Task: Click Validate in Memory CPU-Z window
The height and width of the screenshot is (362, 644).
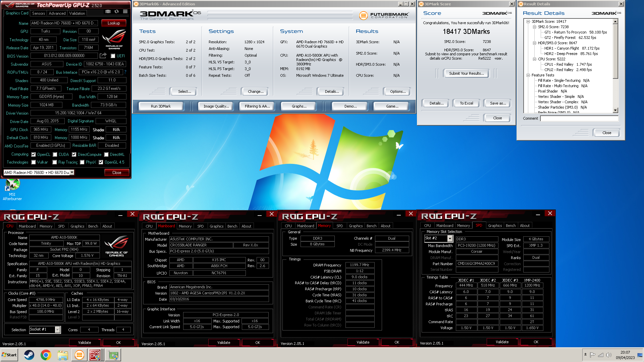Action: 363,342
